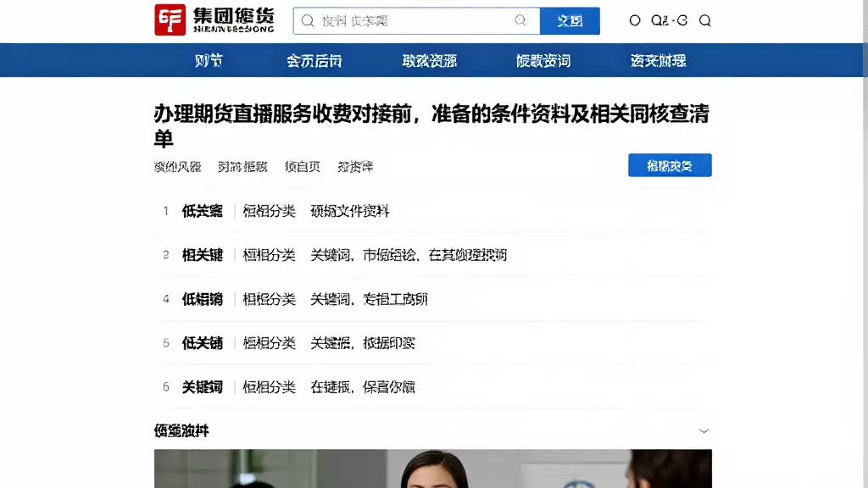
Task: Open the photo thumbnail at the bottom
Action: click(433, 469)
